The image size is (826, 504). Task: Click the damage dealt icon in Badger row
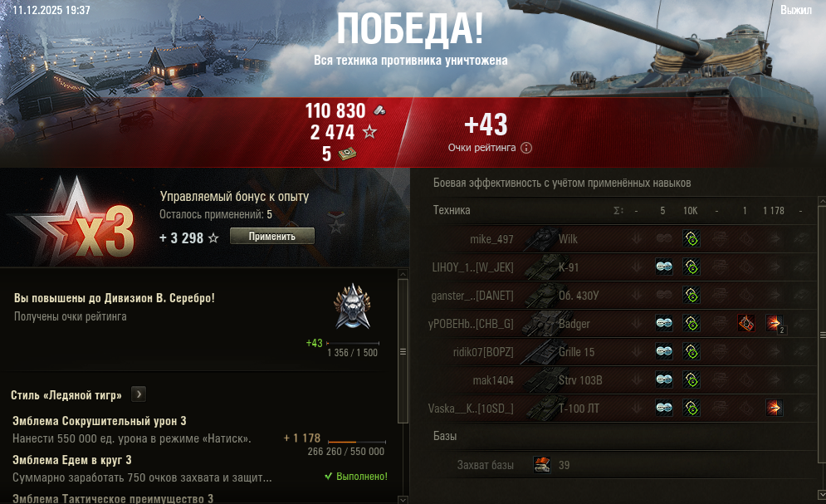775,323
